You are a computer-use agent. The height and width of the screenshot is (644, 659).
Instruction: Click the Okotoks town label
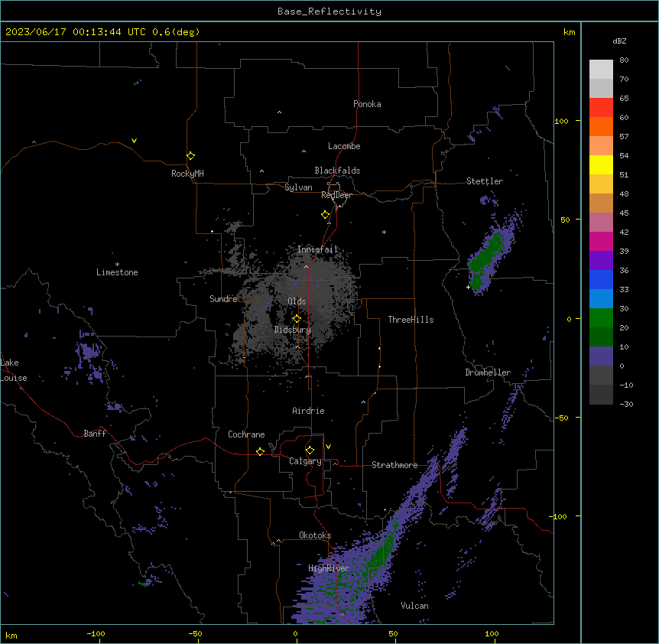coord(315,535)
